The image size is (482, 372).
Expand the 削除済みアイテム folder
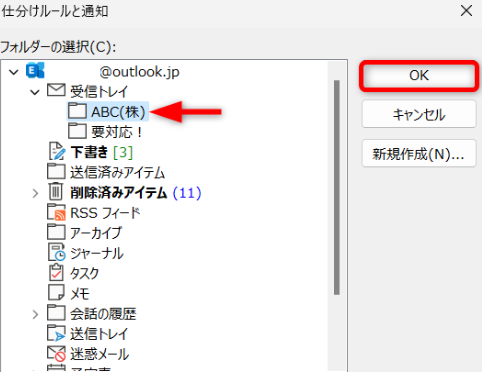35,193
